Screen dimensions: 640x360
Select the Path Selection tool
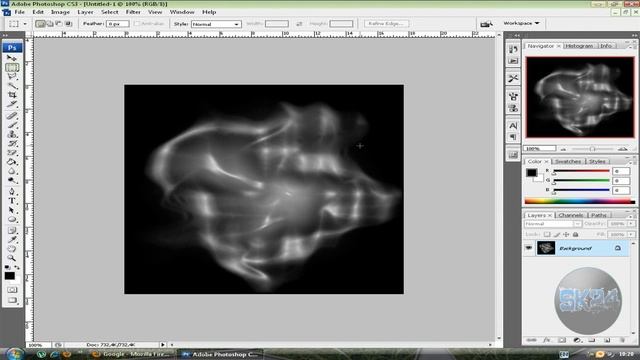(12, 210)
